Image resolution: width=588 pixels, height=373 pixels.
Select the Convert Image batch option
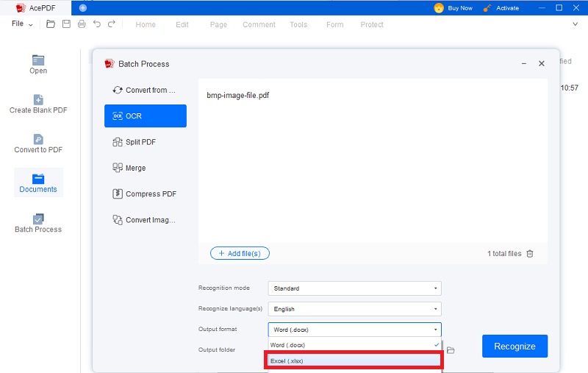click(145, 220)
